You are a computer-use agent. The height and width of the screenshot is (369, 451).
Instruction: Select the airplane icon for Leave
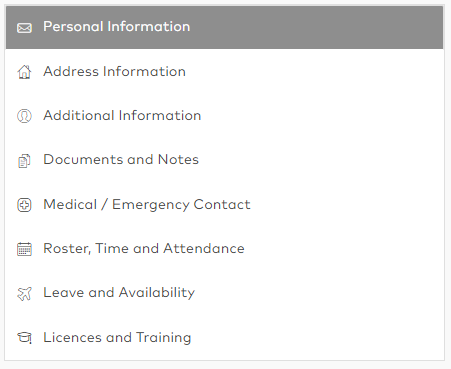[24, 293]
